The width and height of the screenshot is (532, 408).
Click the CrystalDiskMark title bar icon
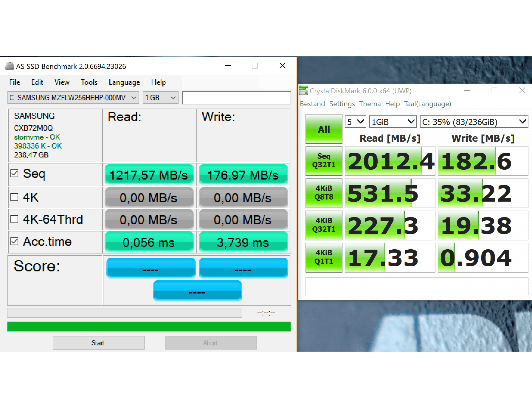[x=303, y=91]
